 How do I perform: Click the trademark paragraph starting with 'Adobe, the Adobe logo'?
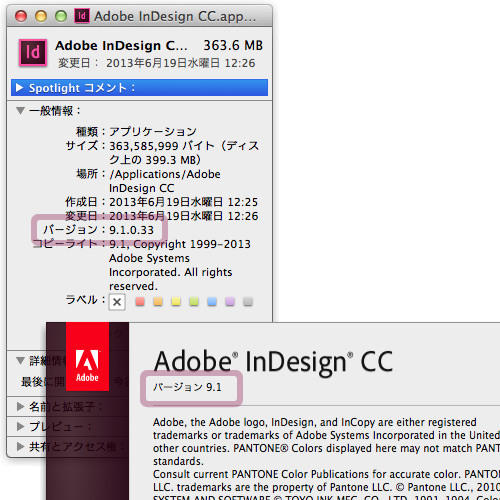tap(326, 442)
